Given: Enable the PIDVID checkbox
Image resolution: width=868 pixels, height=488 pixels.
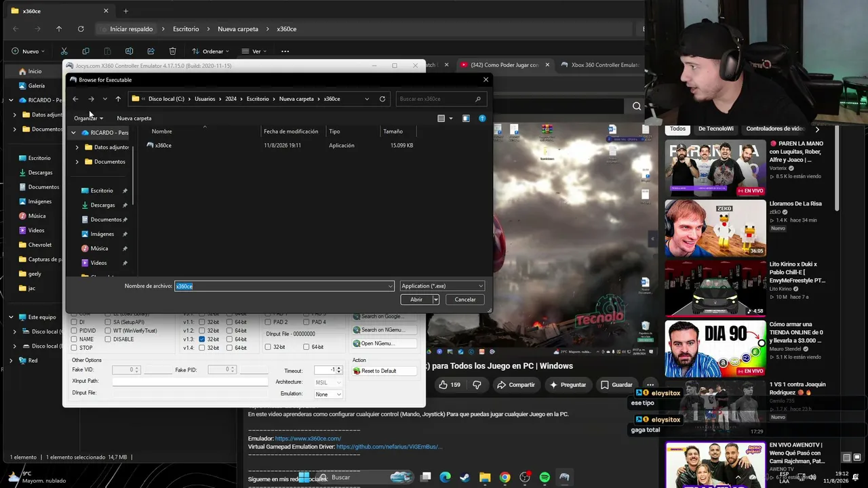Looking at the screenshot, I should click(75, 331).
